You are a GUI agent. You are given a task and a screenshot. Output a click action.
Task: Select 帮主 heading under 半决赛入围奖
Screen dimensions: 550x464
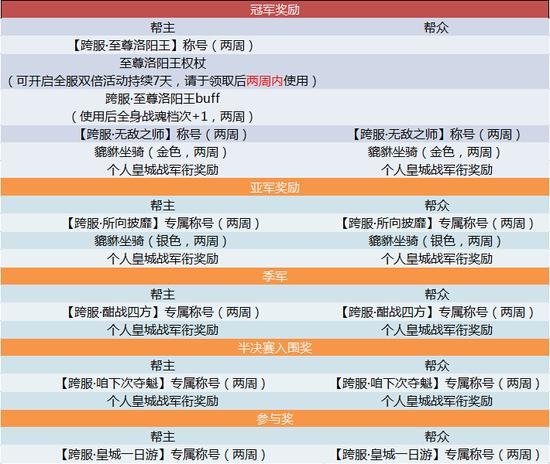[x=162, y=365]
